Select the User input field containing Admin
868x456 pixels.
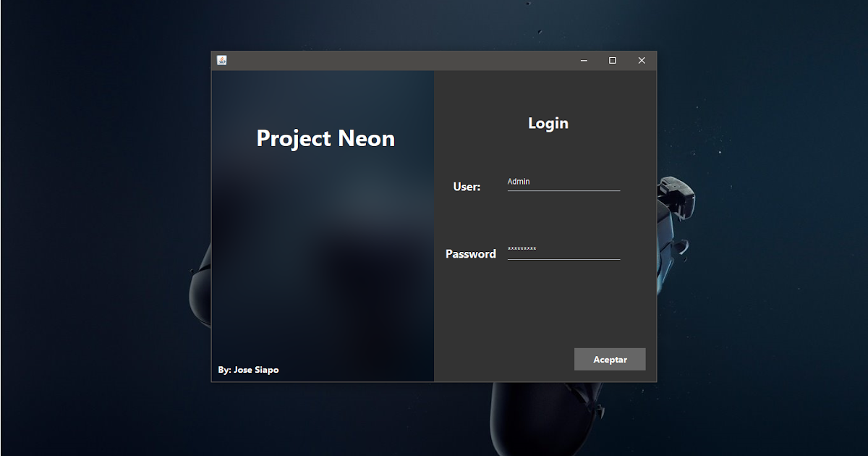563,182
